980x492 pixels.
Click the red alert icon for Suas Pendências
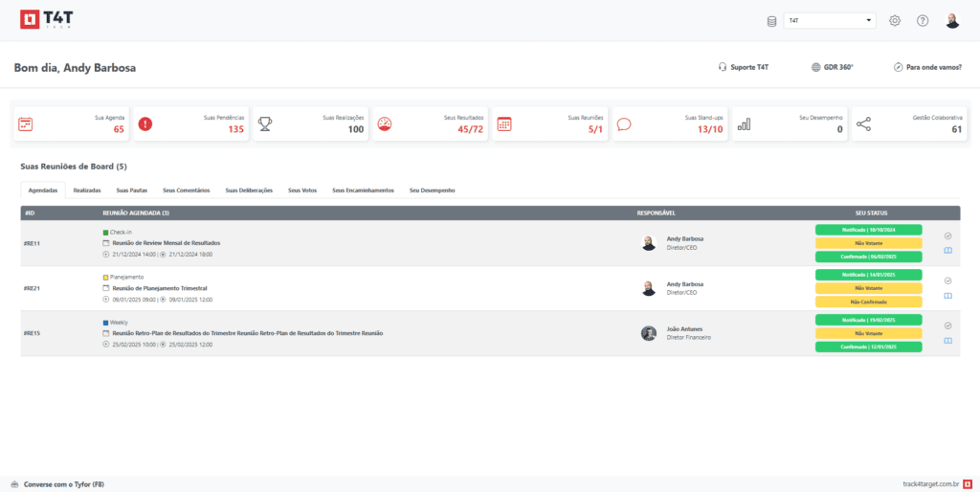coord(145,123)
